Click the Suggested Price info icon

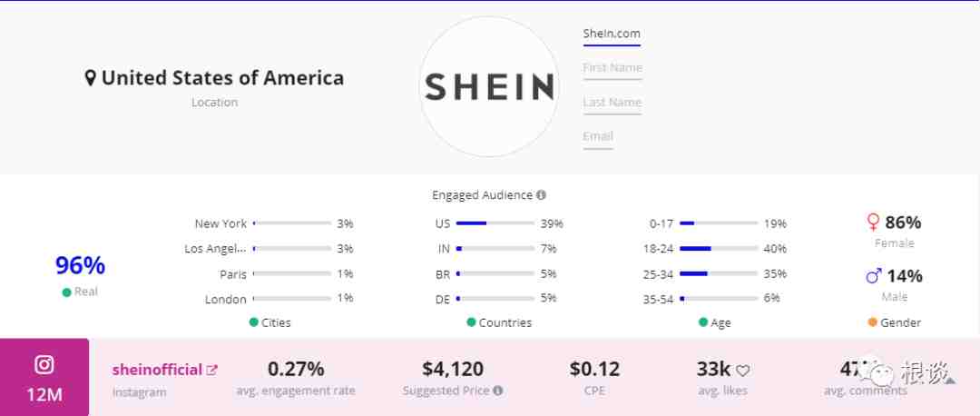(497, 391)
